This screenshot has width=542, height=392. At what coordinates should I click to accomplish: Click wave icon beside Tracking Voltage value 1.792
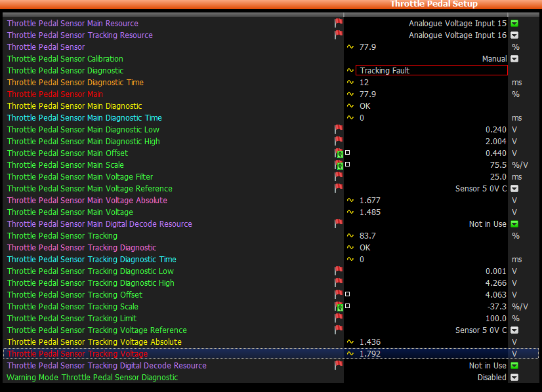pos(350,354)
